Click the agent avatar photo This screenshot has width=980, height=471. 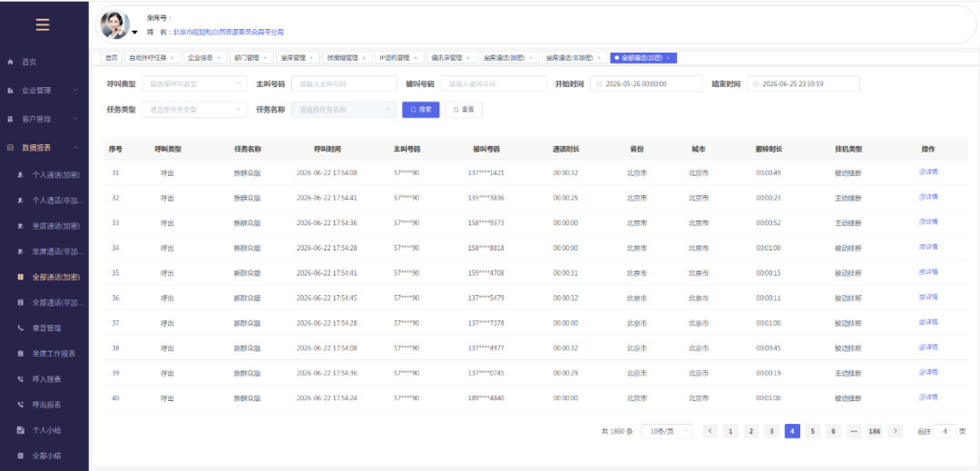pyautogui.click(x=115, y=25)
